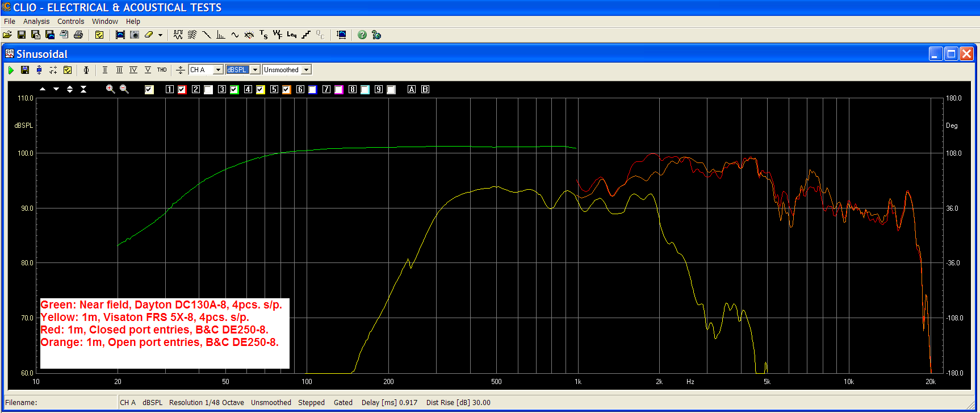Click the Sinusoidal window settings checklist icon
Viewport: 980px width, 413px height.
[68, 70]
